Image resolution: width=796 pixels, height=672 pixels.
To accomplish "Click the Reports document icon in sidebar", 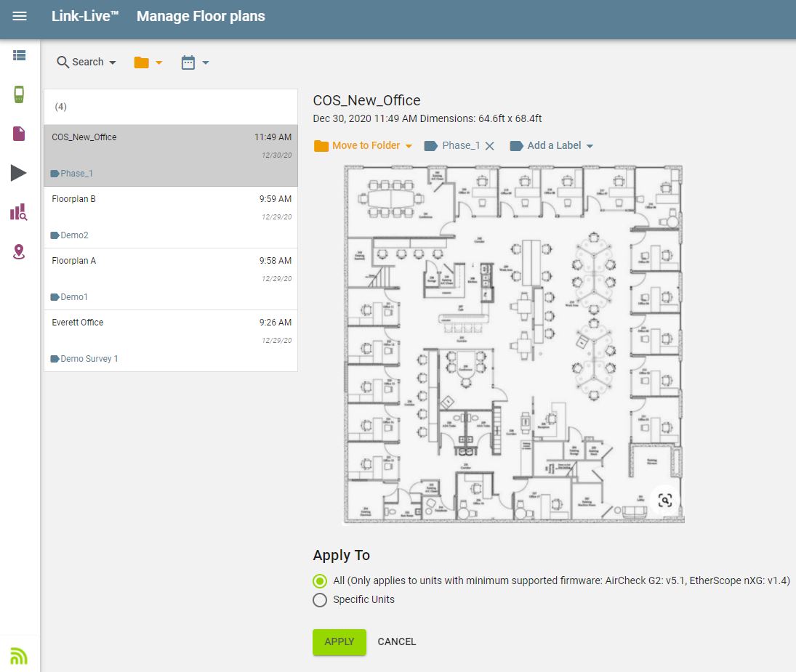I will (x=20, y=133).
